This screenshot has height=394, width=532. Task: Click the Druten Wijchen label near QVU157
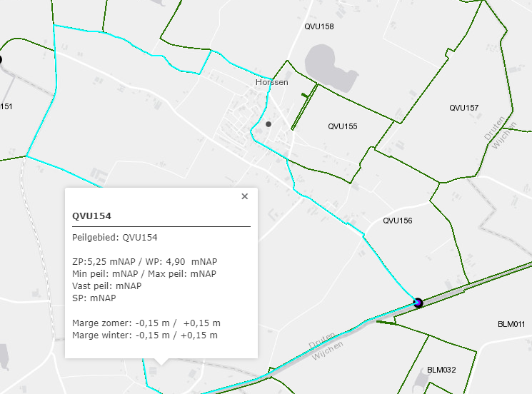tap(503, 130)
